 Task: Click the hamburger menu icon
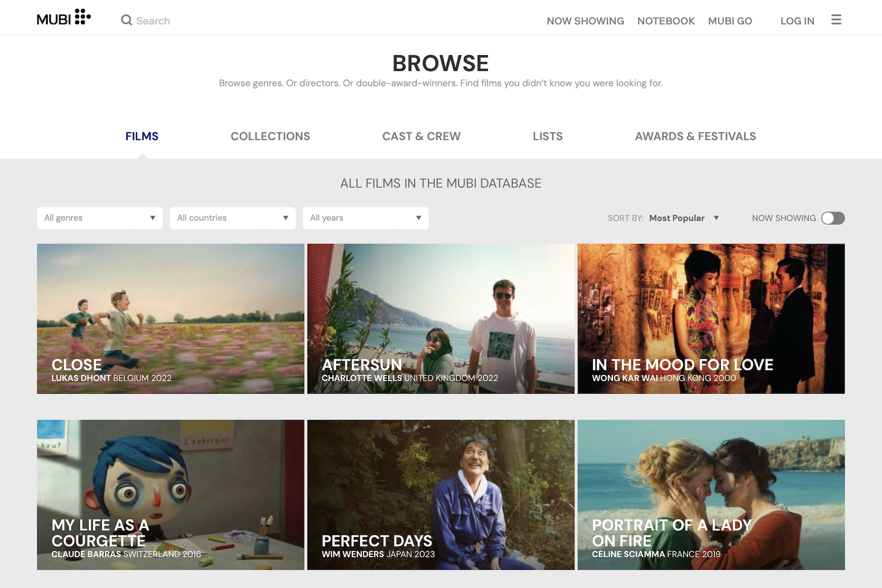tap(837, 19)
